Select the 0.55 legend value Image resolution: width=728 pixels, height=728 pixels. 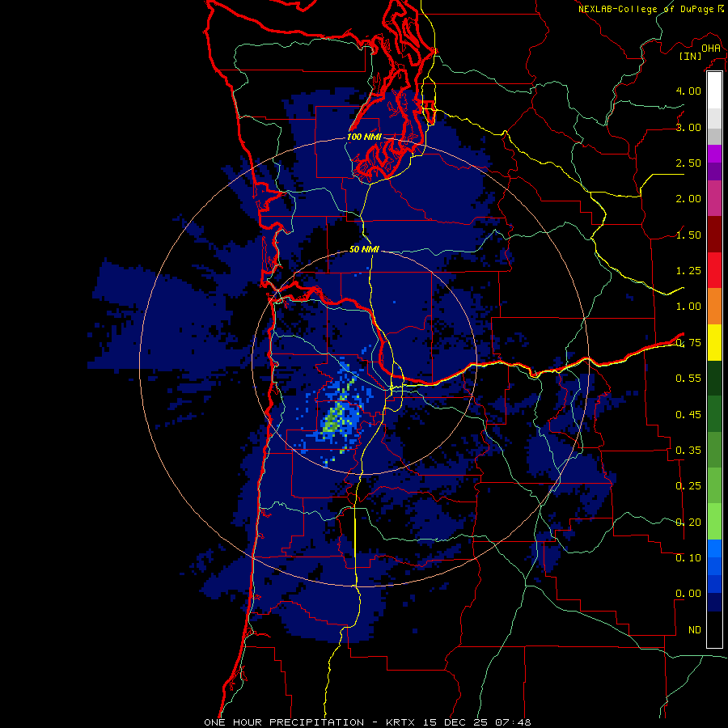tap(688, 379)
